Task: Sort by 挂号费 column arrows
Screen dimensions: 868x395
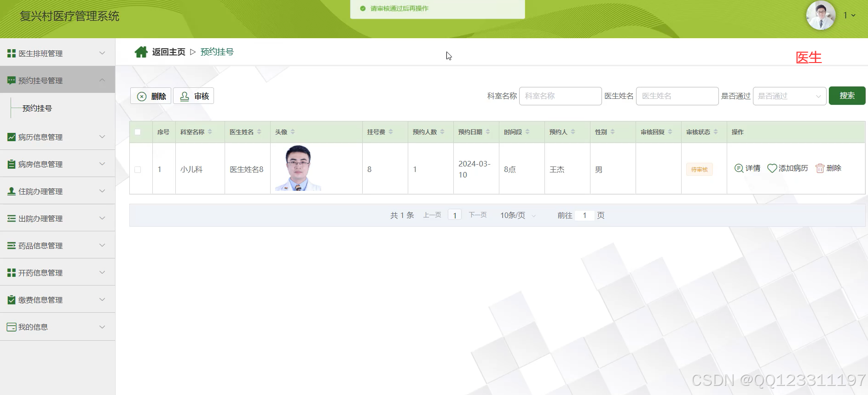Action: tap(391, 132)
